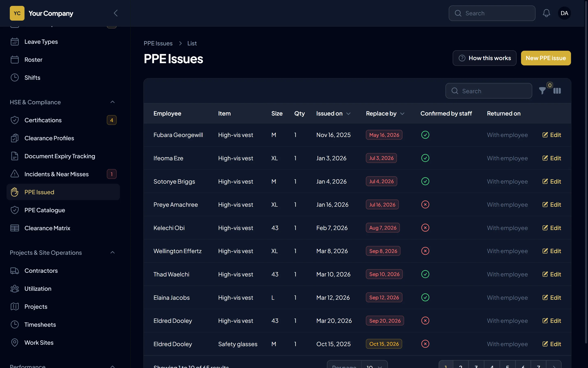Toggle table columns icon
Viewport: 588px width, 368px height.
557,91
